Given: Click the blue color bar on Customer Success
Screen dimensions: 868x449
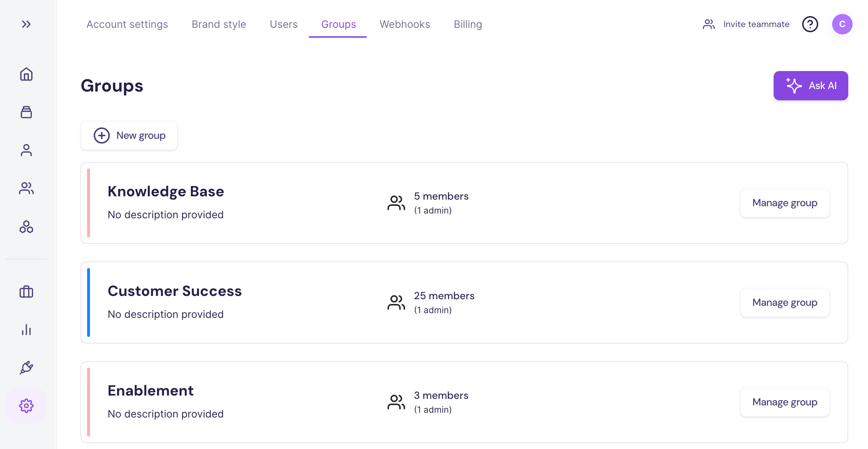Looking at the screenshot, I should point(89,303).
